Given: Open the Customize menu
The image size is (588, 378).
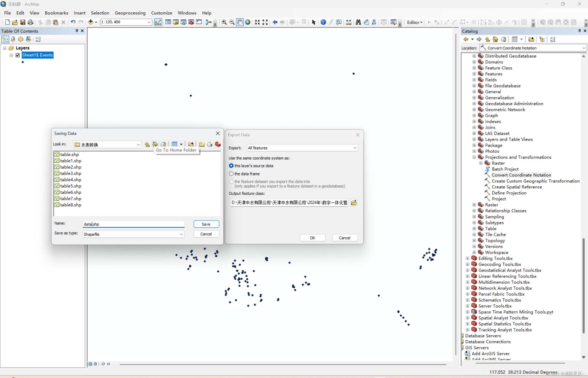Looking at the screenshot, I should tap(161, 13).
